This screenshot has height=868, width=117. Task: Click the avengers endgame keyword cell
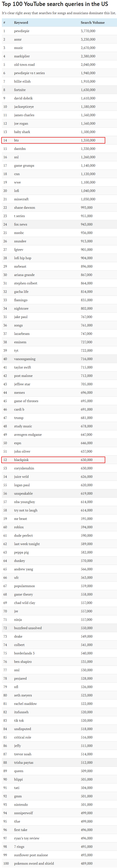point(28,435)
